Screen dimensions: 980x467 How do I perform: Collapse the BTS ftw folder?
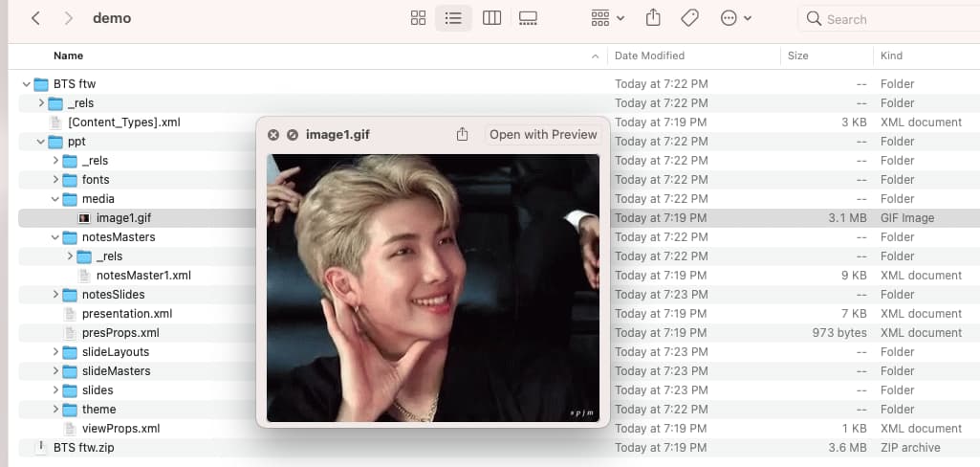point(27,84)
